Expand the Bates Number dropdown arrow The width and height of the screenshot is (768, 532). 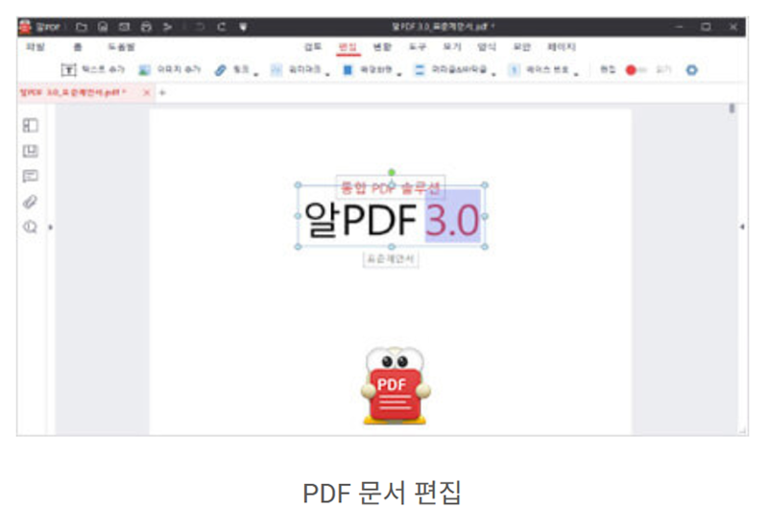(576, 75)
